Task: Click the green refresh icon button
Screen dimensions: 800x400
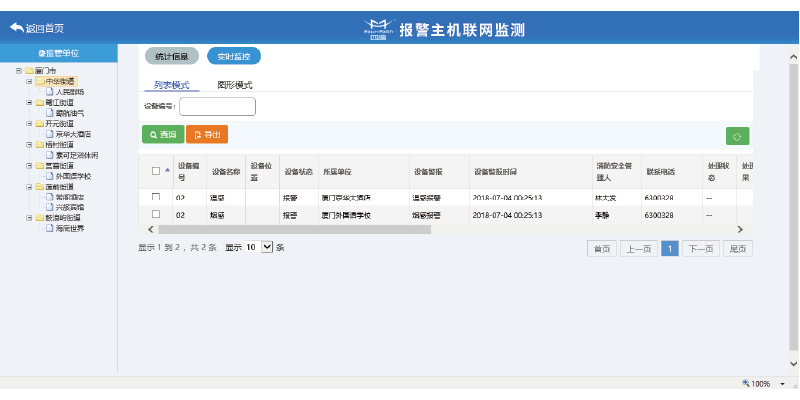Action: tap(737, 137)
